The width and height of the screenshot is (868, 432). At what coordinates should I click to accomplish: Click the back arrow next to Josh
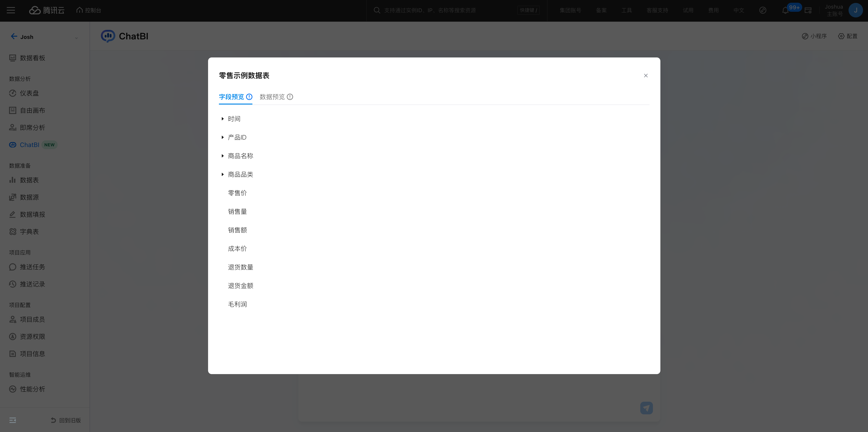tap(14, 36)
